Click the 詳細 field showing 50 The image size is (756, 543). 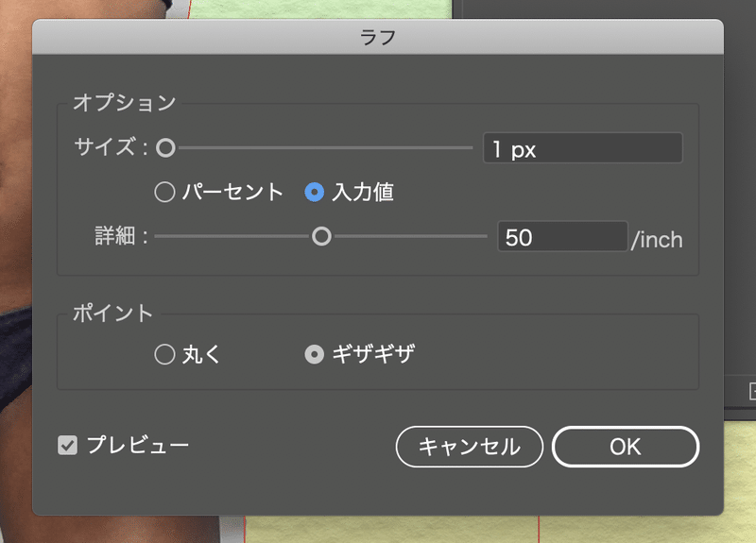(562, 237)
